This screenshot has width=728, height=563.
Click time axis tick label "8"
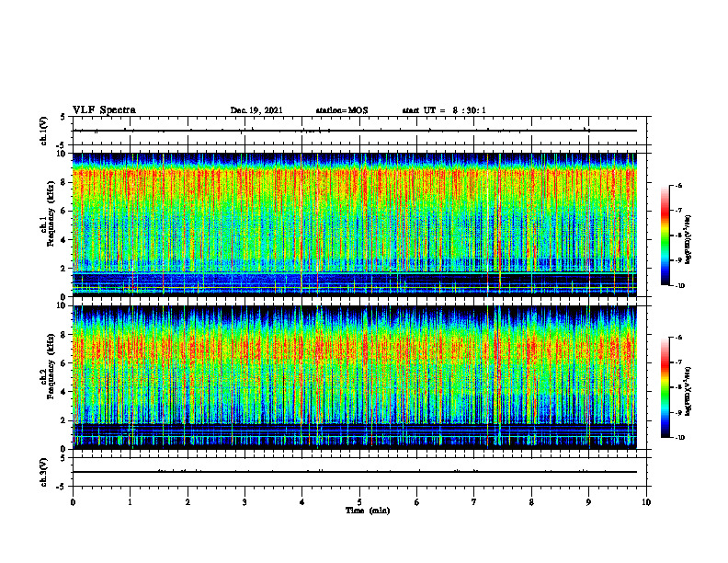531,502
